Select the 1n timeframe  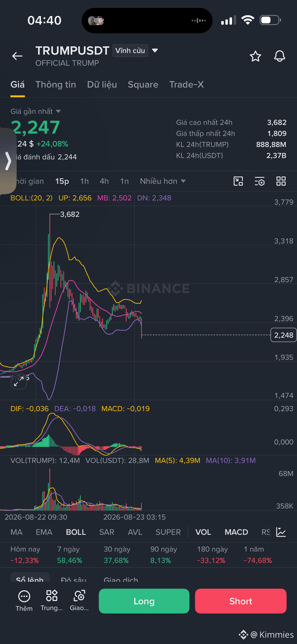(124, 181)
